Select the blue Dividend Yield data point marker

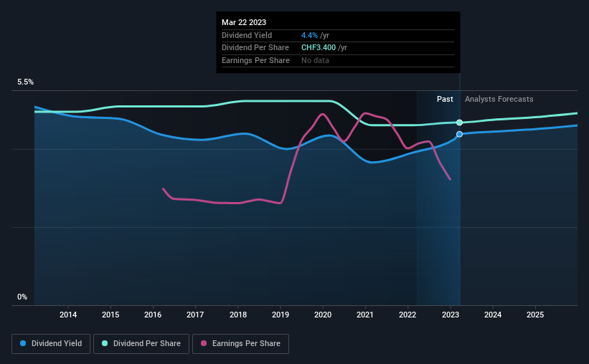point(459,134)
